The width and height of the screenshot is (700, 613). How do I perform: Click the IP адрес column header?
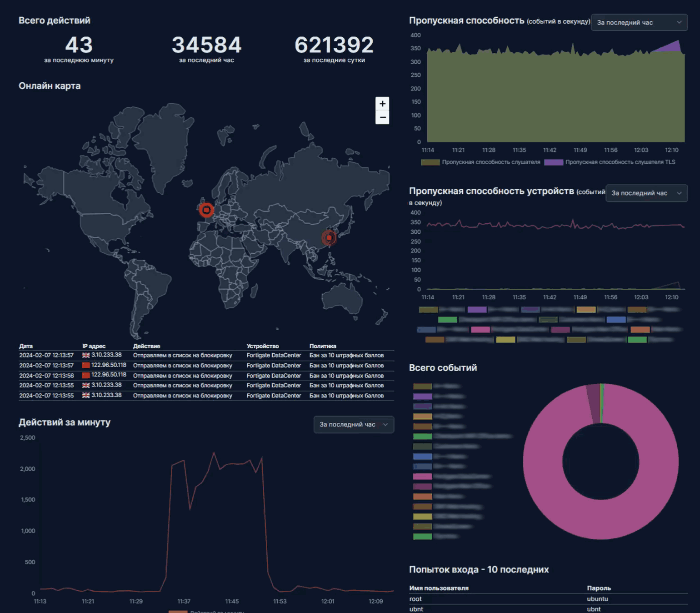pos(94,346)
